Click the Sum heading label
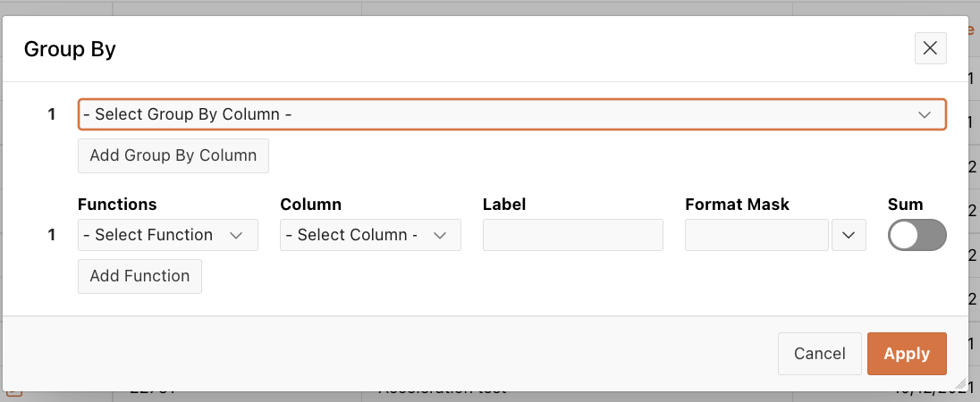The width and height of the screenshot is (980, 402). [x=905, y=204]
